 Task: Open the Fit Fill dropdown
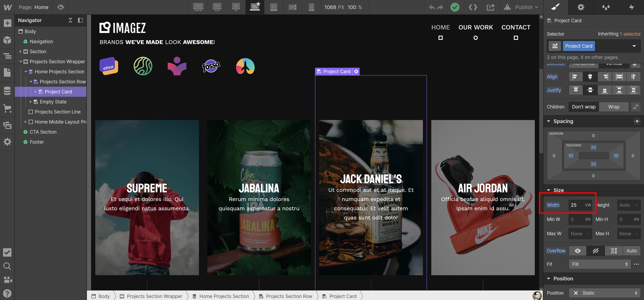pos(599,264)
